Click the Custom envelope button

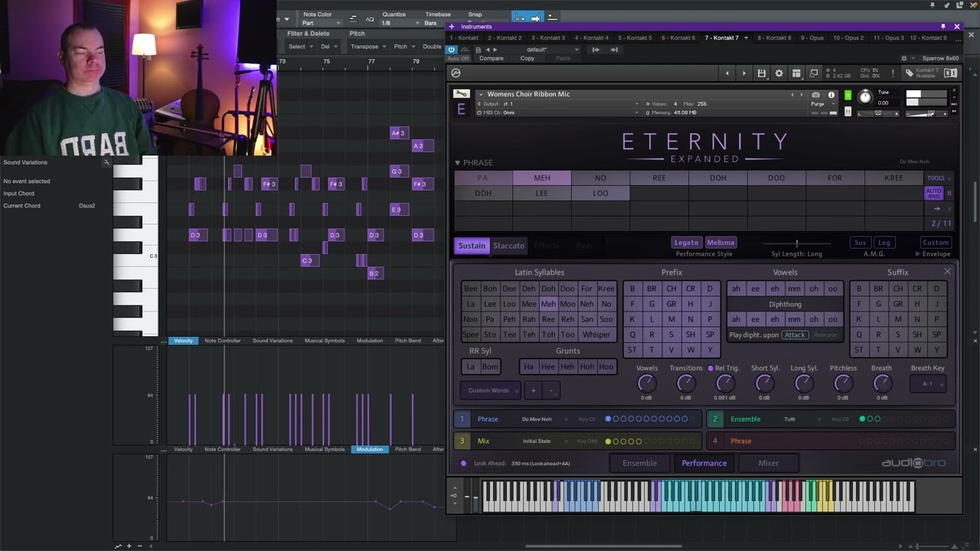936,243
